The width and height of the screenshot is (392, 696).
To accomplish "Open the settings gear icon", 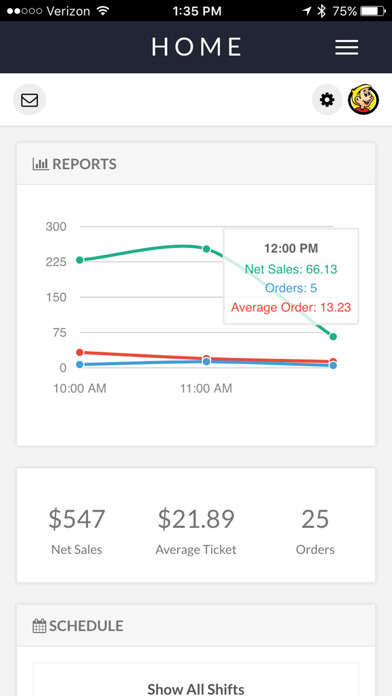I will 327,99.
